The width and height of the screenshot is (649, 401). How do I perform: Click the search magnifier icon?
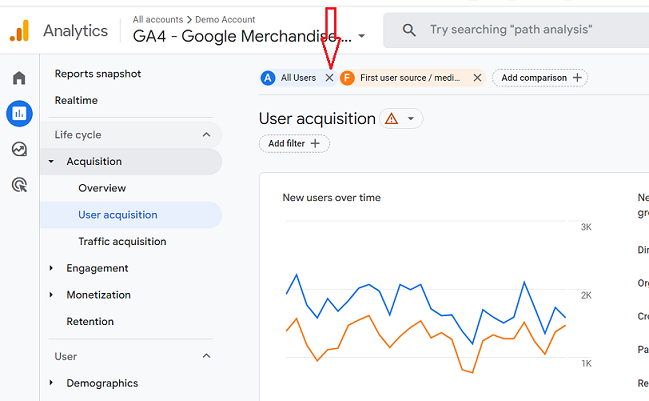click(409, 30)
